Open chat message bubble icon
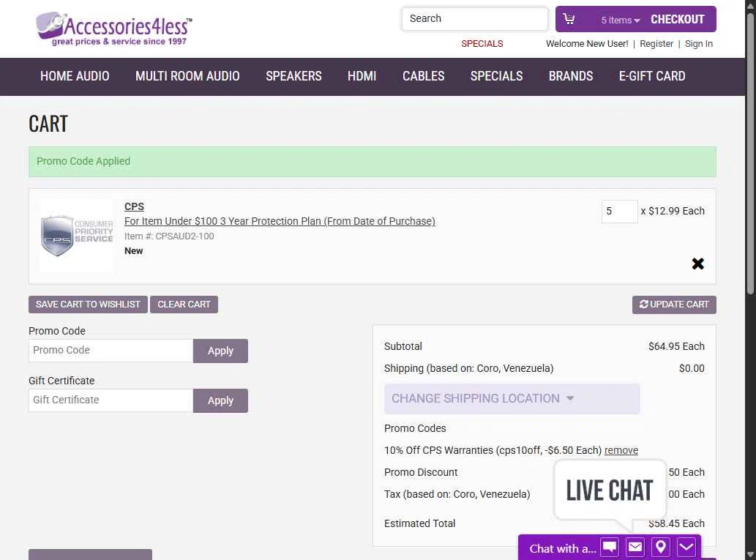Screen dimensions: 756x560 click(610, 547)
